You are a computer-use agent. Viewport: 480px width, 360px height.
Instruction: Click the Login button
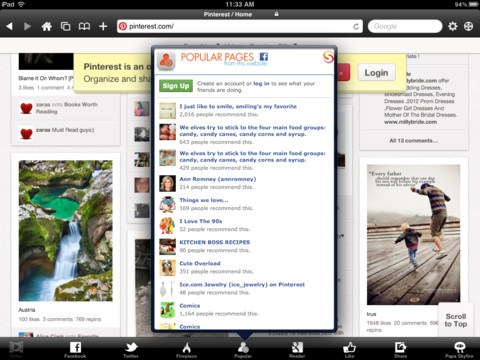coord(376,72)
